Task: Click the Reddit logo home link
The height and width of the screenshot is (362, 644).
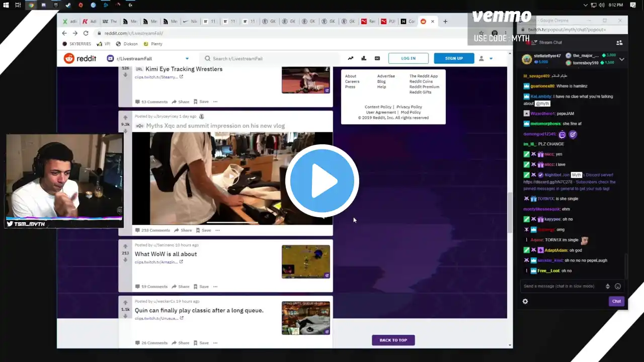Action: click(80, 58)
